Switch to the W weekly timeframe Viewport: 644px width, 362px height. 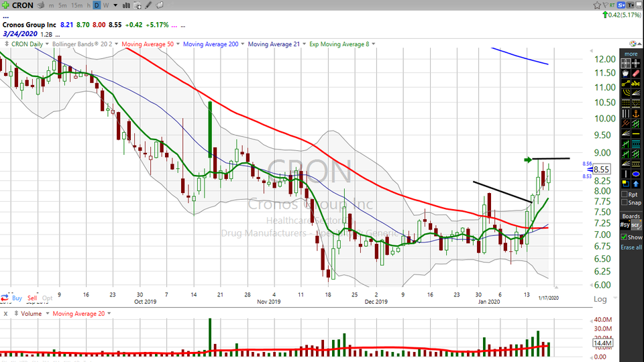(x=105, y=5)
